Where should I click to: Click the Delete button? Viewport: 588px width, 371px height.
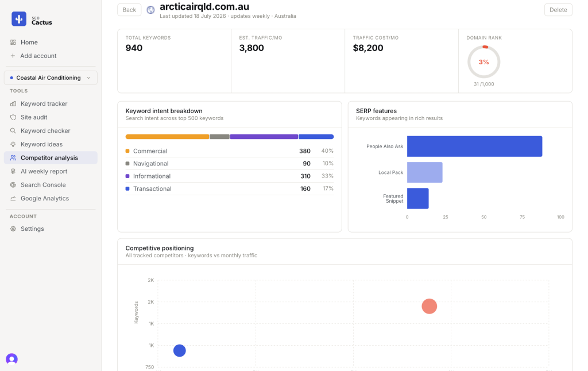[558, 10]
